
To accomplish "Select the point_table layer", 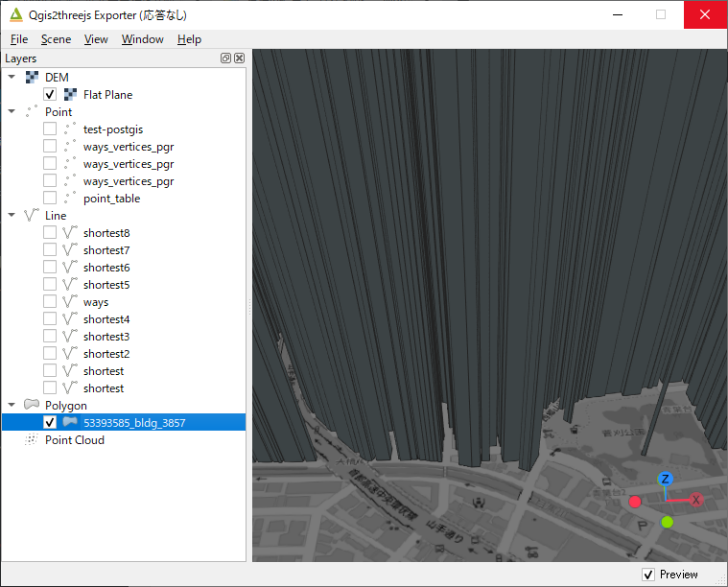I will click(111, 199).
